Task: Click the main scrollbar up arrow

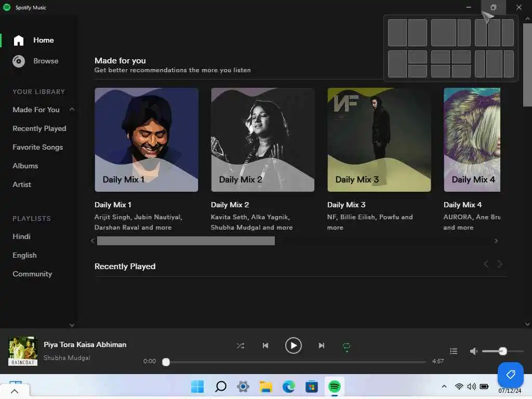Action: point(527,19)
